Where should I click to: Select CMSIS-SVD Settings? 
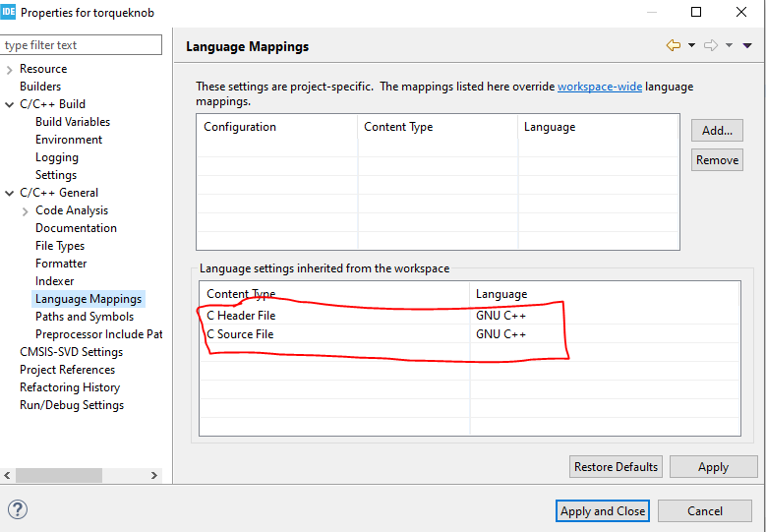pos(72,352)
